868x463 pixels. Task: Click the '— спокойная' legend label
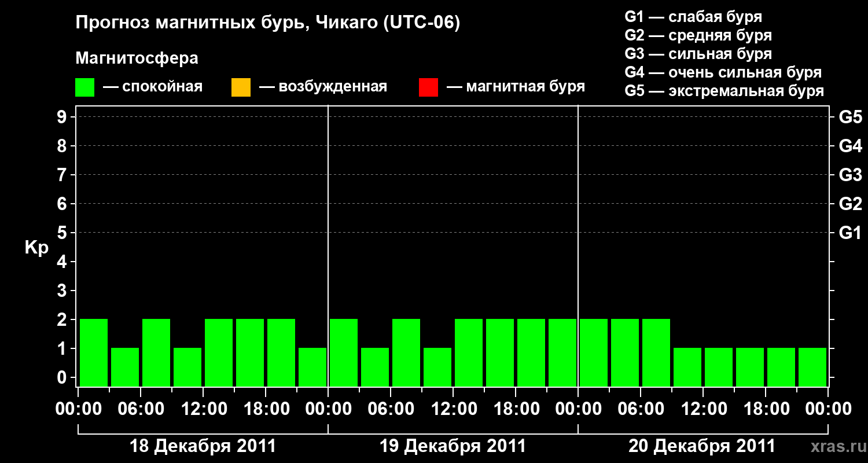click(x=153, y=87)
